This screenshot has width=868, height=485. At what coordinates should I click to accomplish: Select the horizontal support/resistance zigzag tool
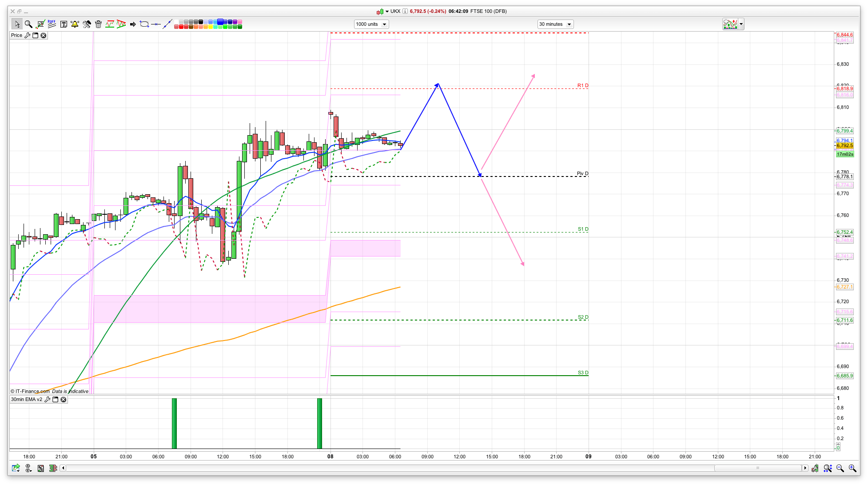click(110, 24)
